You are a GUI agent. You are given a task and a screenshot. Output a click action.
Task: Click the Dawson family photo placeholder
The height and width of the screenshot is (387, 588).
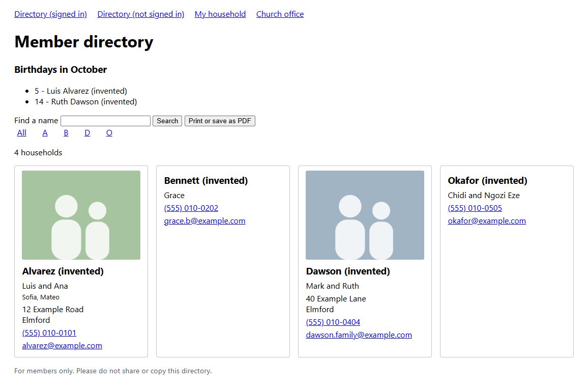365,215
